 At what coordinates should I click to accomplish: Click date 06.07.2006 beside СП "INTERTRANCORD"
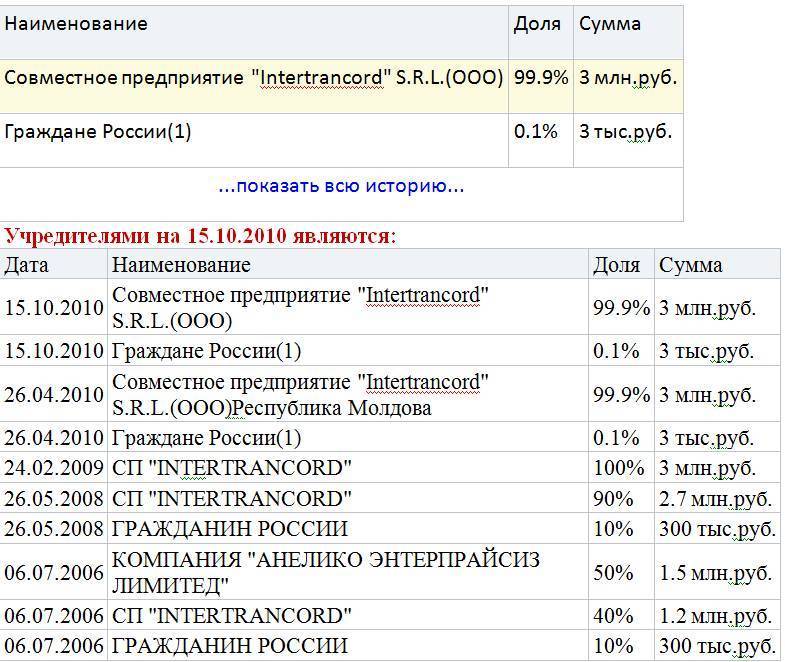click(54, 616)
